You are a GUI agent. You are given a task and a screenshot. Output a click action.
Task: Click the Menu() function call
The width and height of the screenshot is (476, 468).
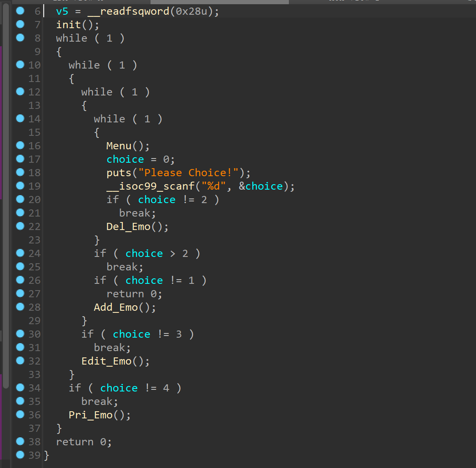pos(128,146)
